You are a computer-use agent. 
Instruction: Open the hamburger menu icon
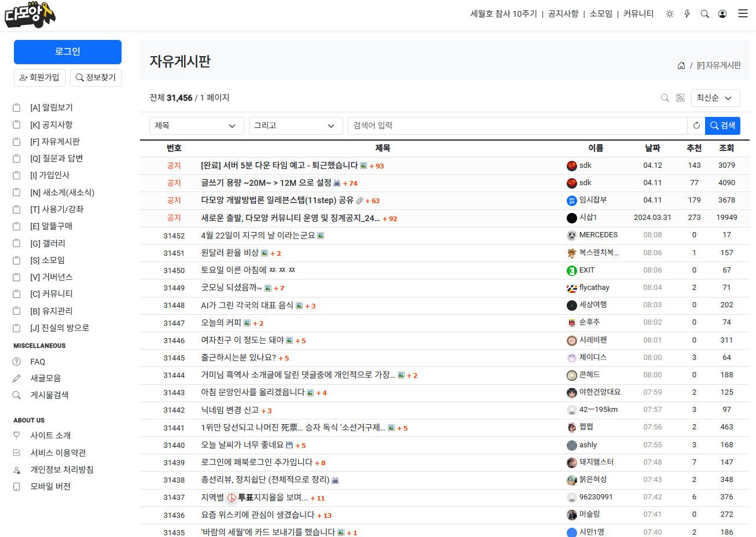click(x=743, y=13)
